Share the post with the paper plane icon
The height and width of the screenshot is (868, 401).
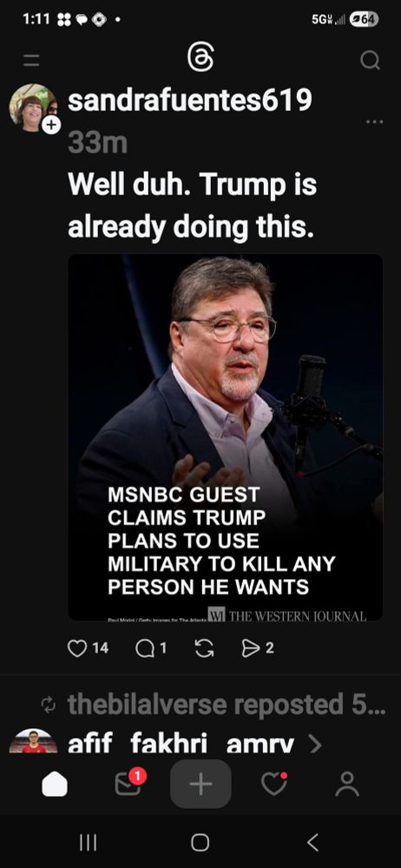point(251,648)
